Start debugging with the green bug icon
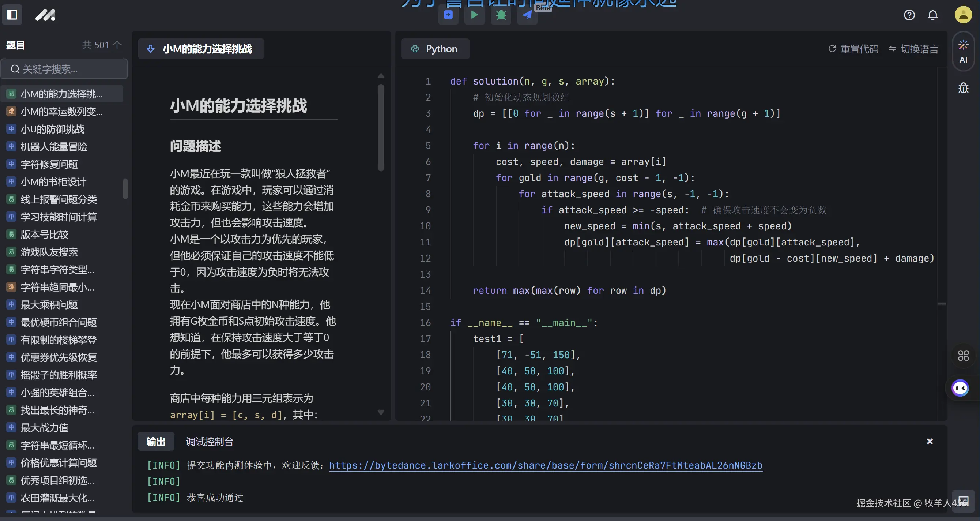The image size is (980, 521). [x=501, y=15]
